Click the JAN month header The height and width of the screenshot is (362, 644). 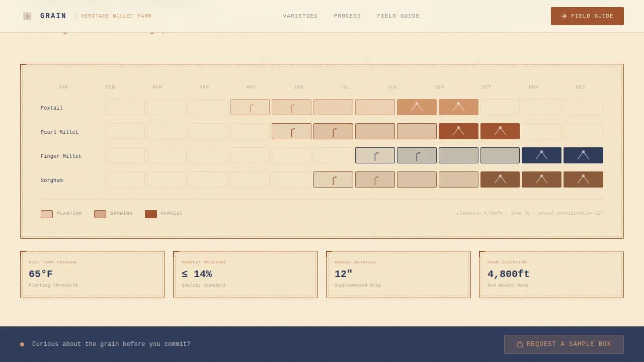[x=63, y=87]
